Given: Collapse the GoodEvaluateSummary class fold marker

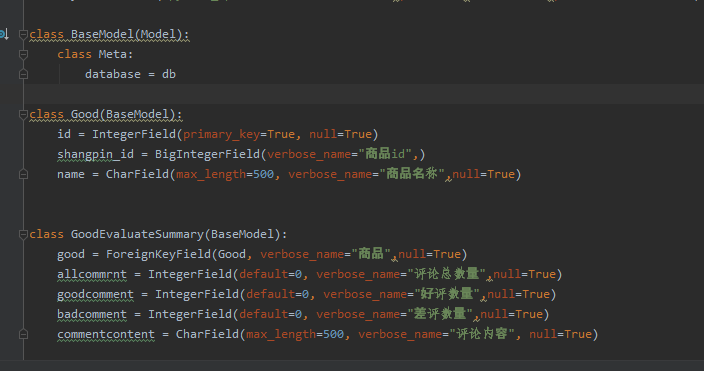Looking at the screenshot, I should coord(23,234).
